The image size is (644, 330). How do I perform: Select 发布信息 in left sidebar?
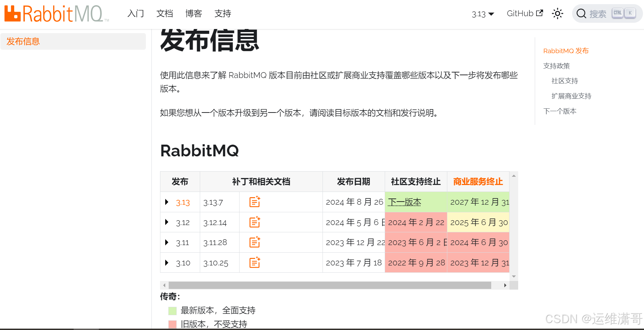[x=73, y=41]
